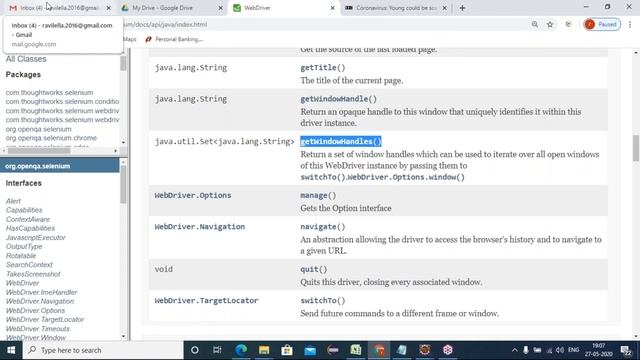Open the HasCapabilities interface
This screenshot has width=640, height=360.
[30, 229]
